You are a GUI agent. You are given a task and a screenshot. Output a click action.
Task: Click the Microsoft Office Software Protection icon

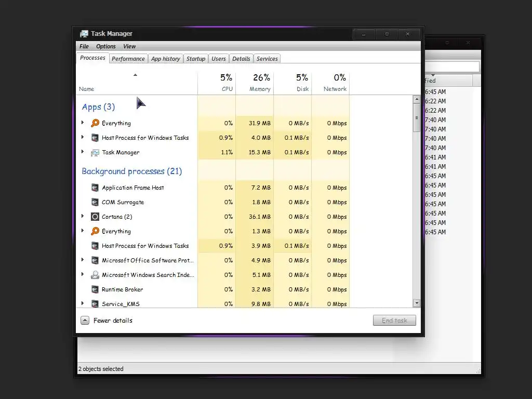(x=95, y=260)
